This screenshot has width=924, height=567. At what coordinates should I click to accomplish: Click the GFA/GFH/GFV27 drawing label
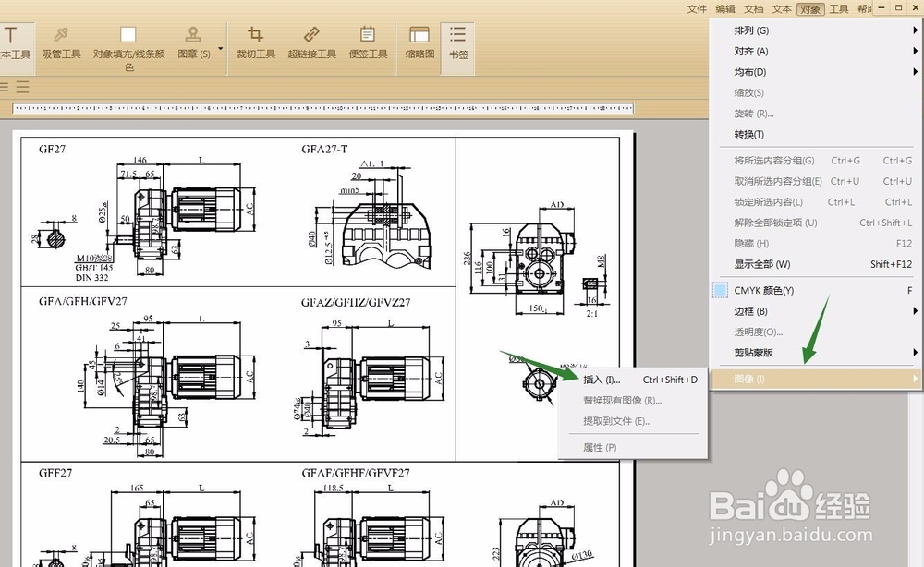(x=82, y=301)
